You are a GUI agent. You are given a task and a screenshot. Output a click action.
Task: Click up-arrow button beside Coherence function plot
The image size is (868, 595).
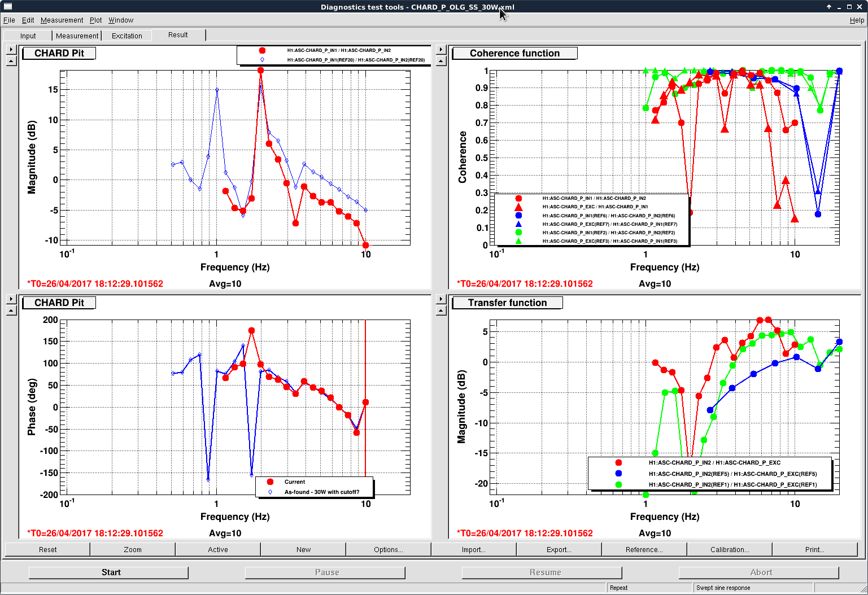441,60
